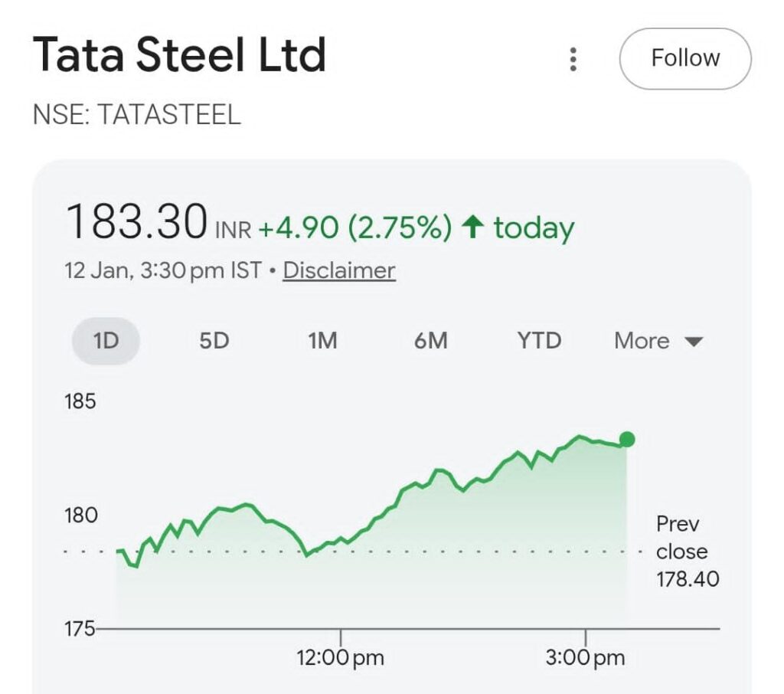Click the 3:00 pm time axis marker
The width and height of the screenshot is (784, 694).
point(586,657)
